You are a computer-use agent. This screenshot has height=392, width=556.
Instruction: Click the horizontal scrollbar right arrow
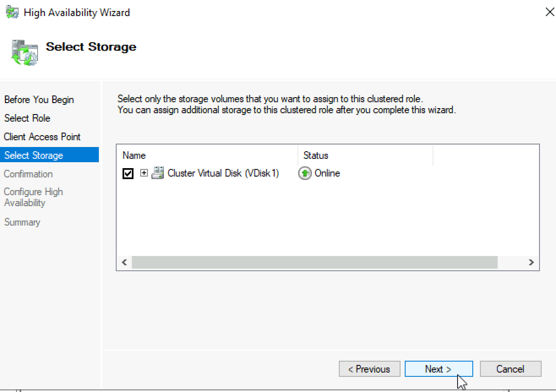point(531,262)
